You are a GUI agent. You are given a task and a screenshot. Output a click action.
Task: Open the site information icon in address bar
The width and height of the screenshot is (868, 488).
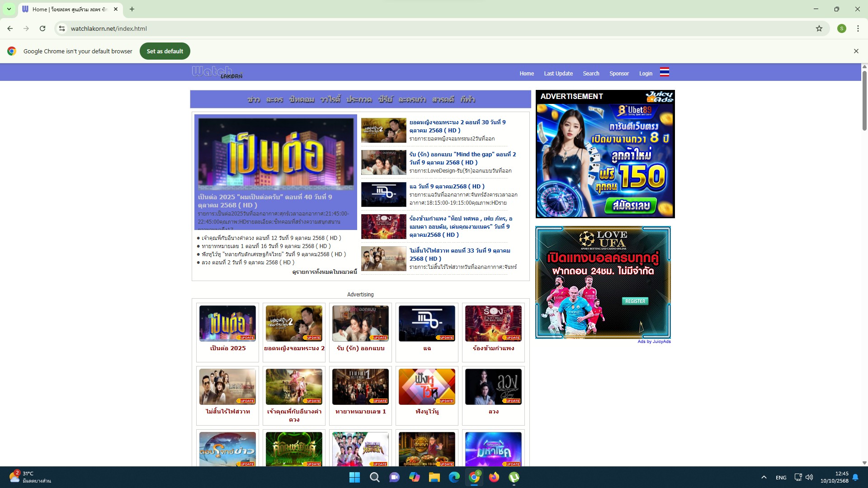(x=62, y=28)
